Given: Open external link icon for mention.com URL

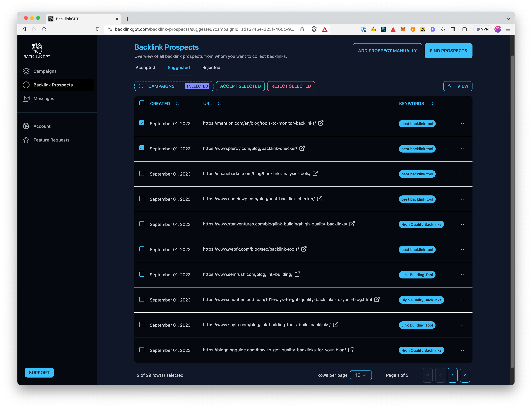Looking at the screenshot, I should tap(321, 123).
